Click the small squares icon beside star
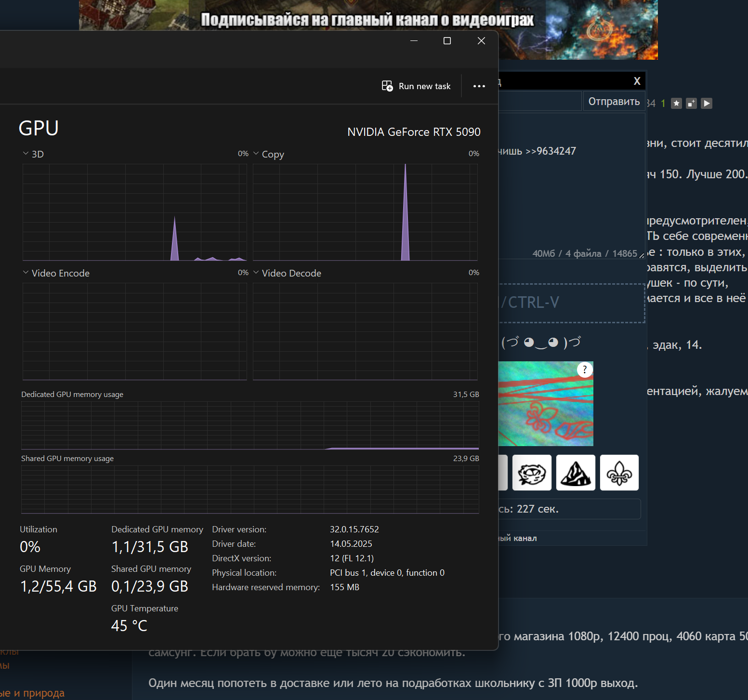748x700 pixels. (691, 103)
